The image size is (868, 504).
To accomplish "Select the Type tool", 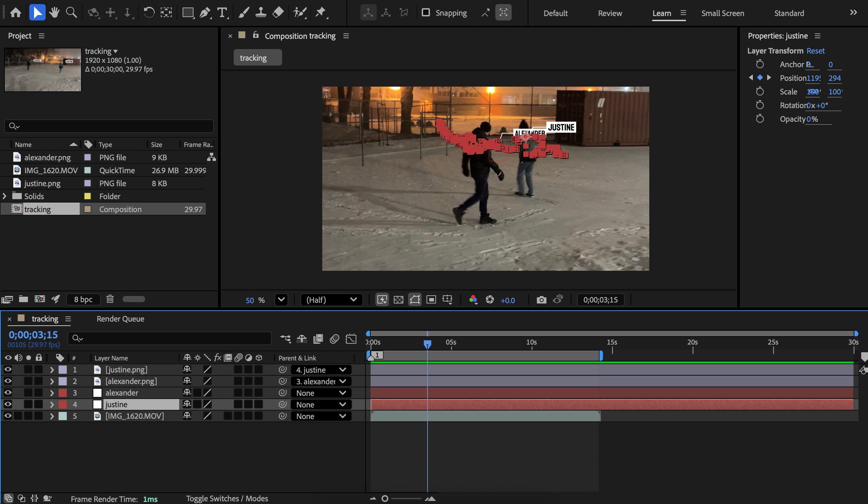I will point(222,13).
